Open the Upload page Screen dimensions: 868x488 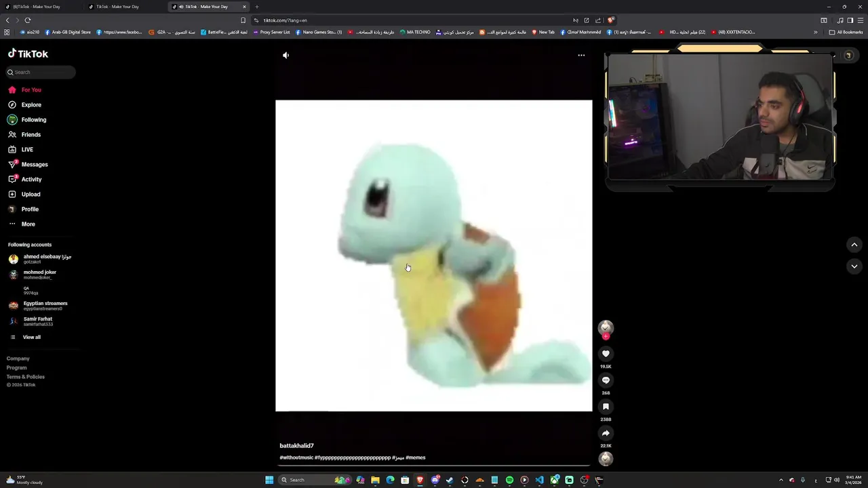pyautogui.click(x=24, y=195)
